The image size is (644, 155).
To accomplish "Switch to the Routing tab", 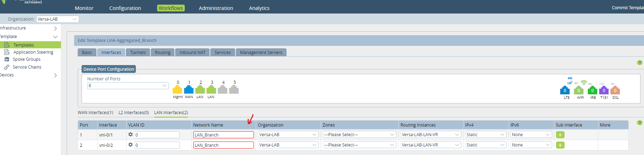I will tap(162, 52).
